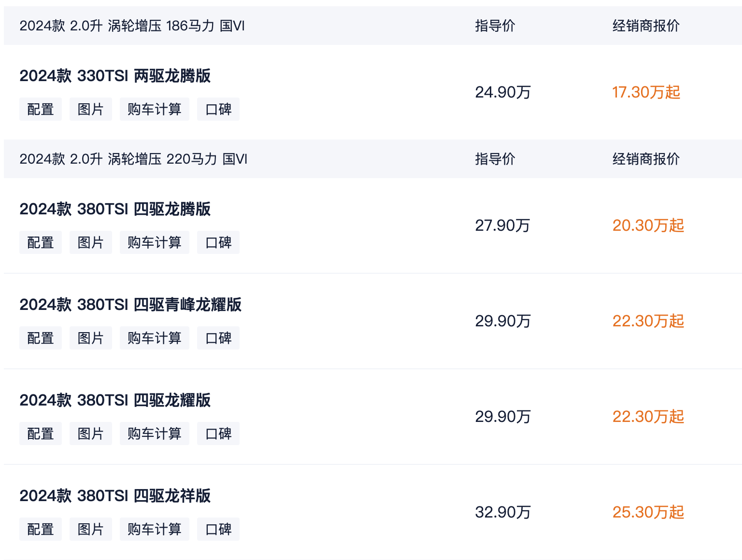The height and width of the screenshot is (560, 742).
Task: Open the 2024款 380TSI 四驱龙祥版 model link
Action: (x=115, y=496)
